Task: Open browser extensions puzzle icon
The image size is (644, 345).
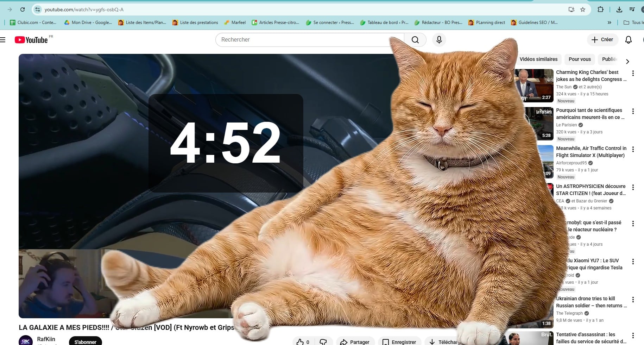Action: point(601,9)
